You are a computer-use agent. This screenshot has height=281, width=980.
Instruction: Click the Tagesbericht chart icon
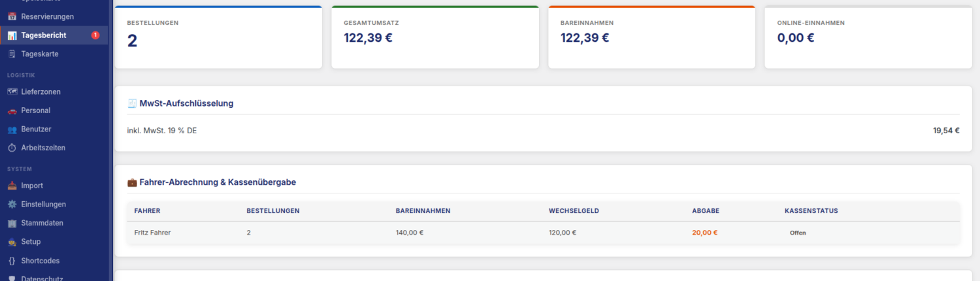[x=12, y=35]
